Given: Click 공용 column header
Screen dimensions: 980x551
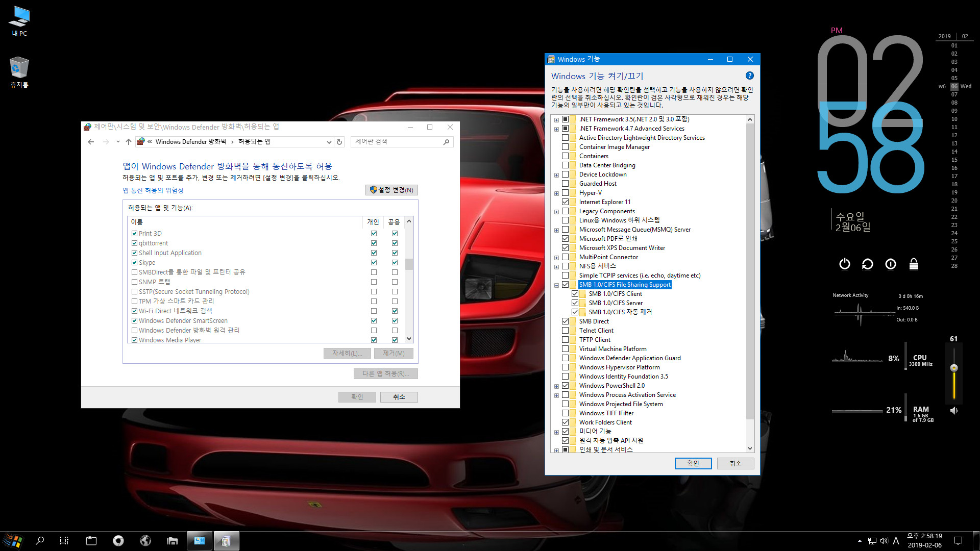Looking at the screenshot, I should [x=394, y=222].
